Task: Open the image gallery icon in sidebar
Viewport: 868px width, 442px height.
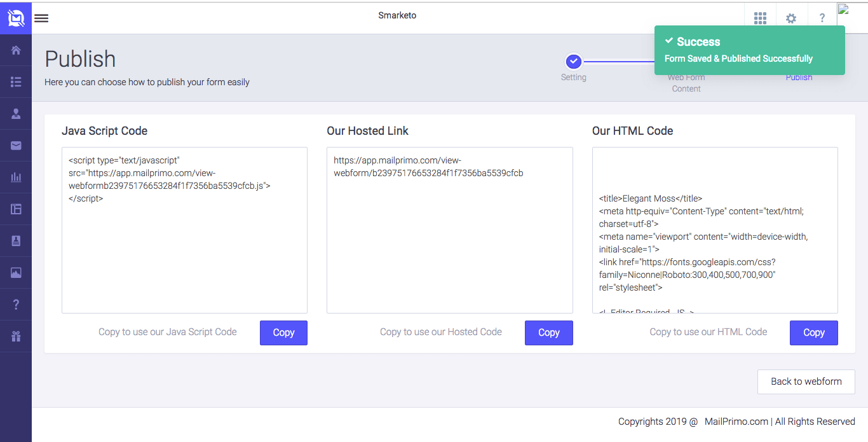Action: (16, 273)
